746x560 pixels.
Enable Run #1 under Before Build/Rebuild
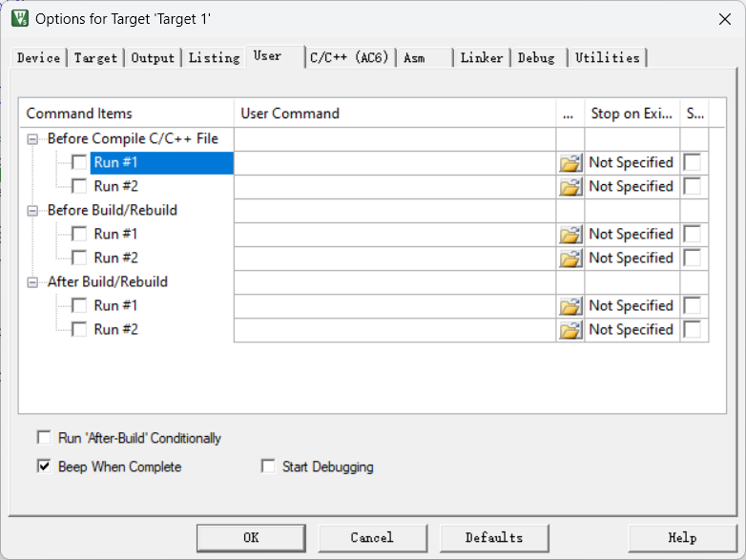pyautogui.click(x=79, y=234)
